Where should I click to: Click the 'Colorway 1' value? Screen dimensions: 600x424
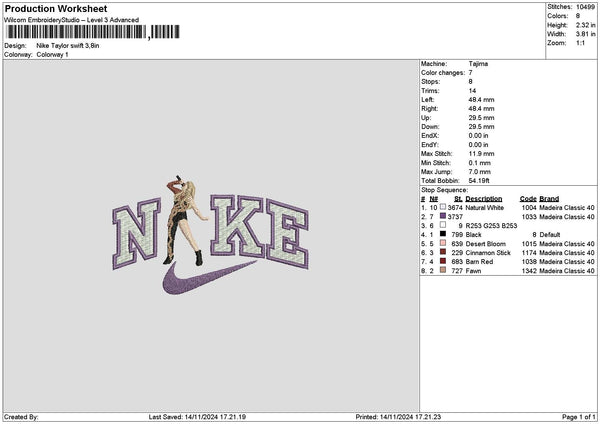(52, 55)
